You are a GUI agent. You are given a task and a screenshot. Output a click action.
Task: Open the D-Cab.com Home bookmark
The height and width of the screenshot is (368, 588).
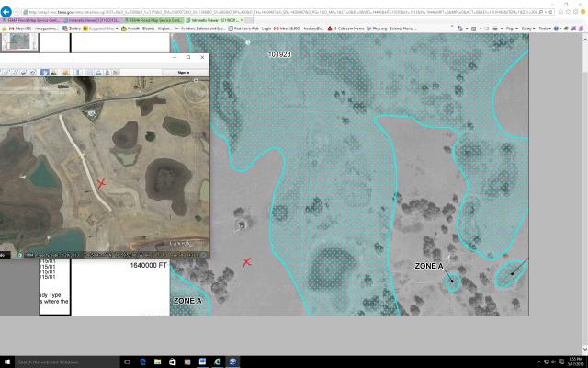(x=345, y=29)
